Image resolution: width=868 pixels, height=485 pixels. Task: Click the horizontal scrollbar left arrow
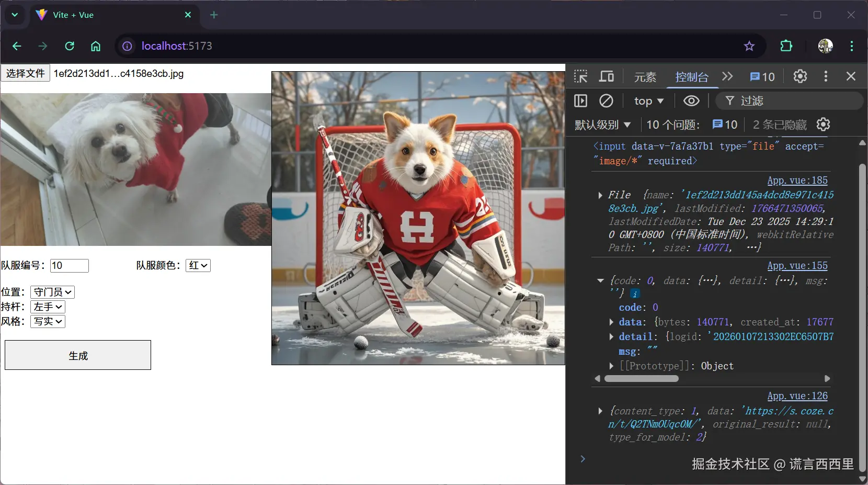coord(597,378)
